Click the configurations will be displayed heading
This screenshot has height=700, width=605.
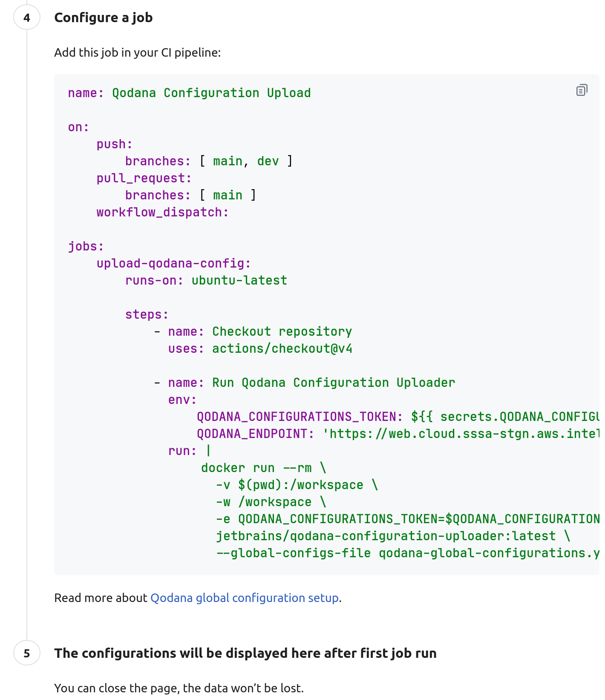245,653
